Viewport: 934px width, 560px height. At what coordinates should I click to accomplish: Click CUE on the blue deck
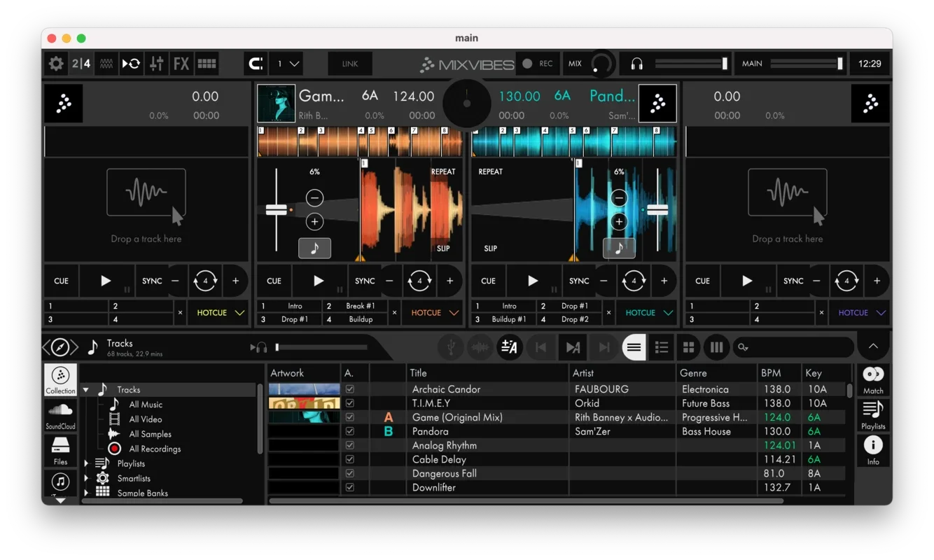488,281
